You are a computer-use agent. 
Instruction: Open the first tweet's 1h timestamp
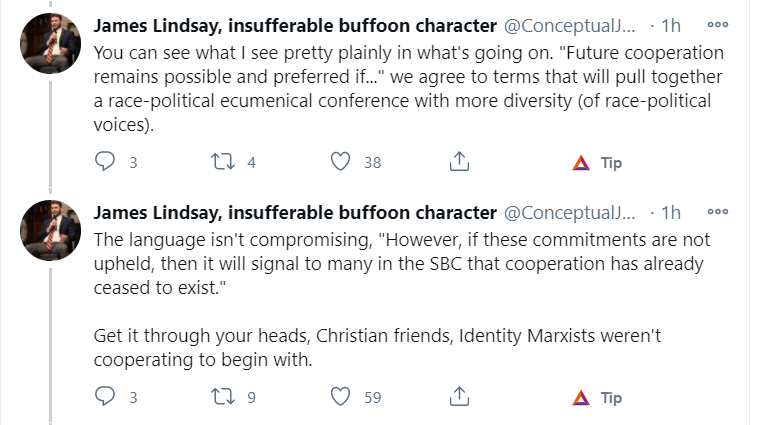[x=671, y=25]
